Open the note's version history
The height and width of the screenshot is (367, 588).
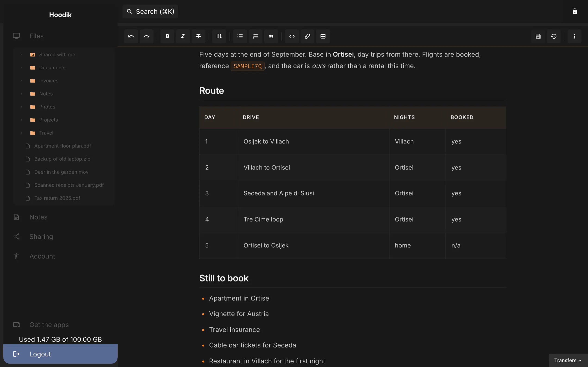554,36
